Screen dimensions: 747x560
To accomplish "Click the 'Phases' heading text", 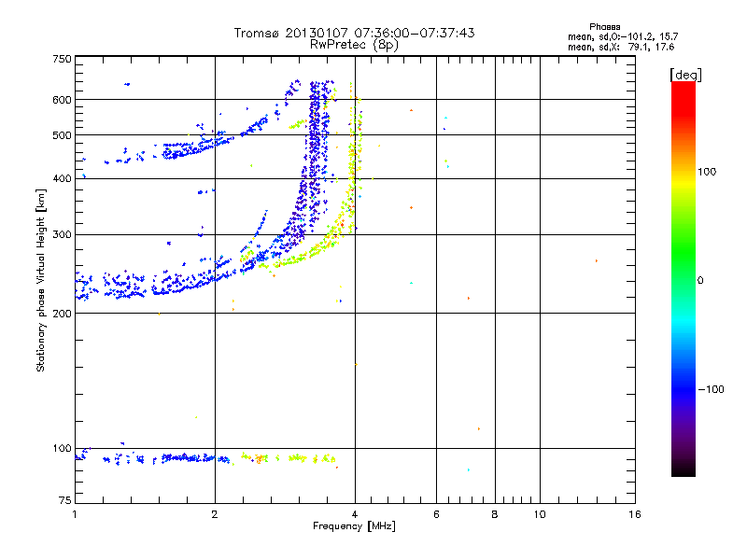I will pos(604,27).
